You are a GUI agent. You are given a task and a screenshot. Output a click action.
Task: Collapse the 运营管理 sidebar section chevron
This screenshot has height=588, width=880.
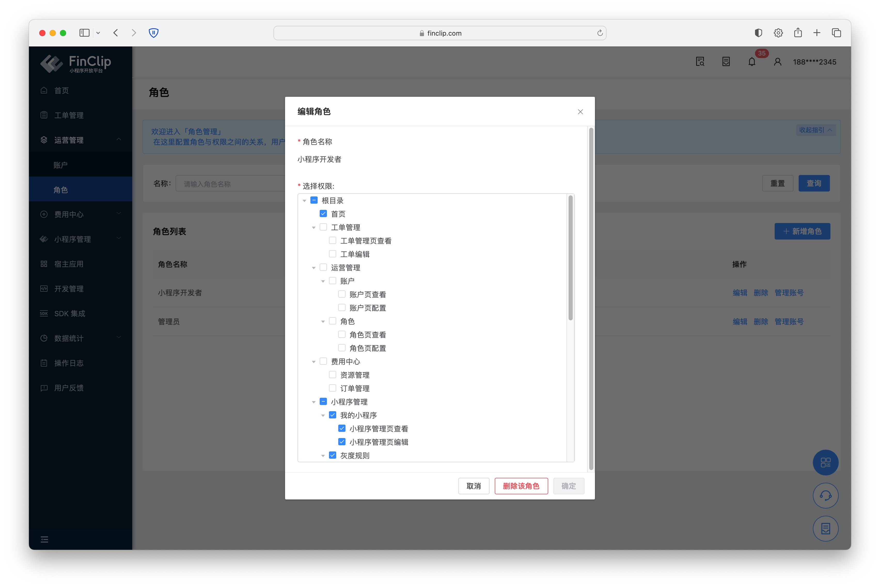point(119,139)
